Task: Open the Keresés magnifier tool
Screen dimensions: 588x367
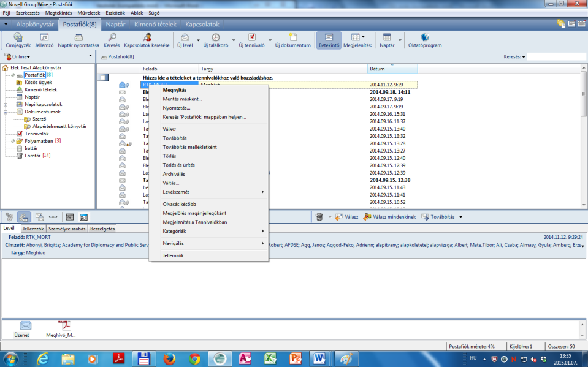Action: pyautogui.click(x=112, y=40)
